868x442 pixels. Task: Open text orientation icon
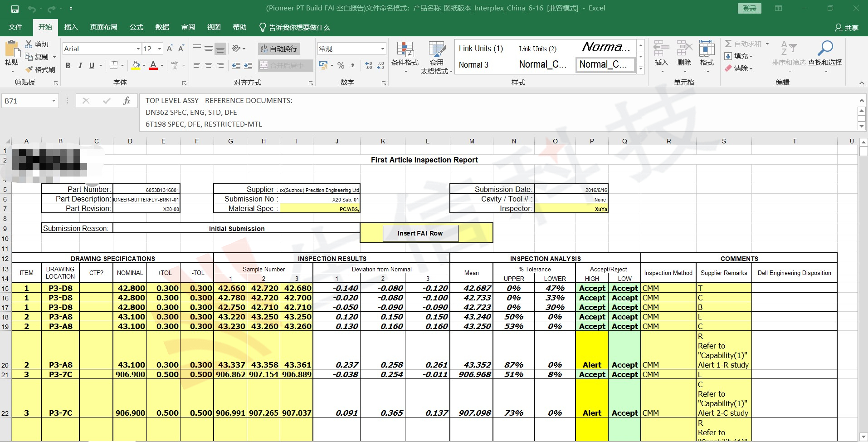pyautogui.click(x=236, y=49)
